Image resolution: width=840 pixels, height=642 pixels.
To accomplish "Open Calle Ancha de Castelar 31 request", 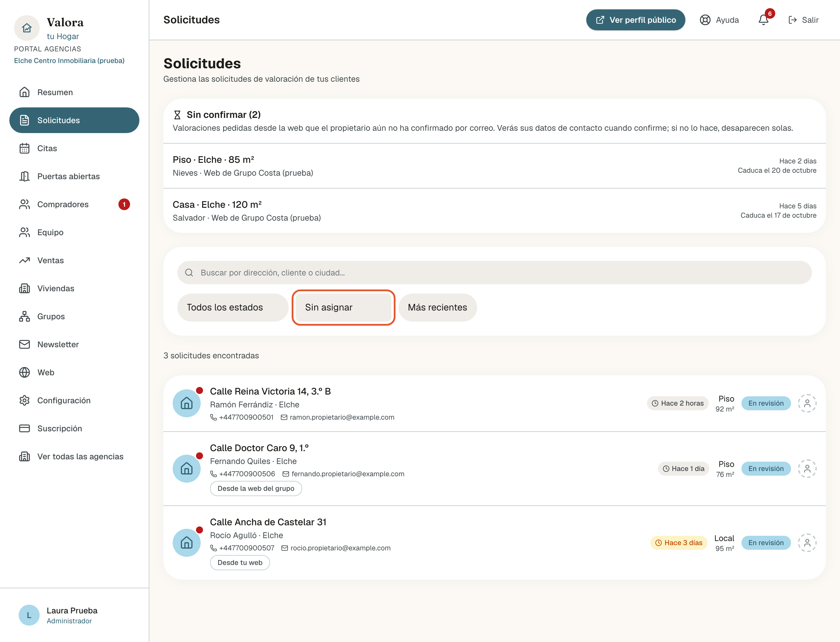I will pos(494,543).
